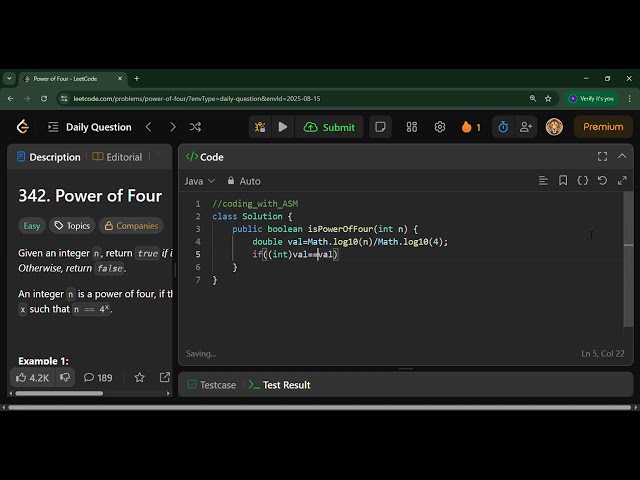Viewport: 640px width, 480px height.
Task: Go to previous question arrow
Action: click(x=149, y=127)
